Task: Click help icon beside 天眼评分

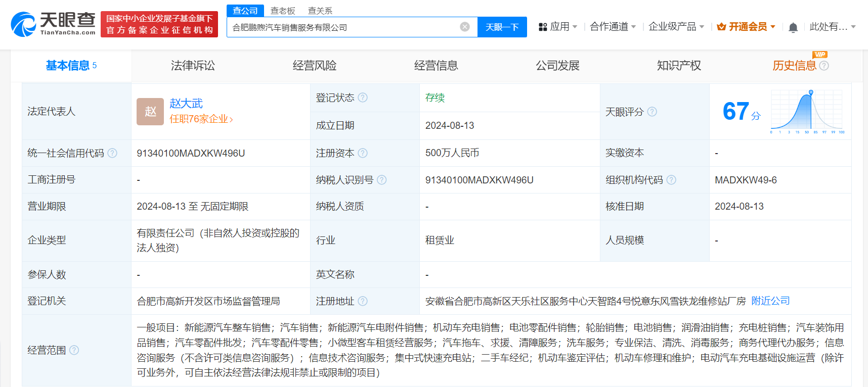Action: [652, 112]
